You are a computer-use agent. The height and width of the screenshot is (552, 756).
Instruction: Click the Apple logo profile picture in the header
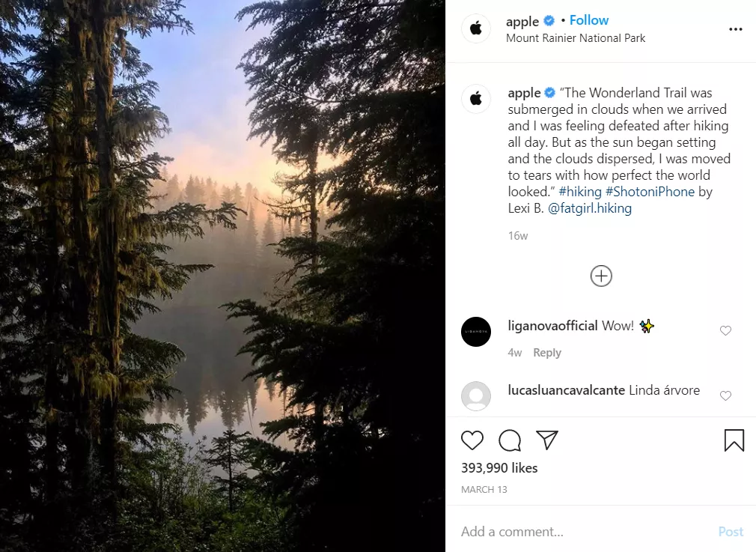[476, 29]
